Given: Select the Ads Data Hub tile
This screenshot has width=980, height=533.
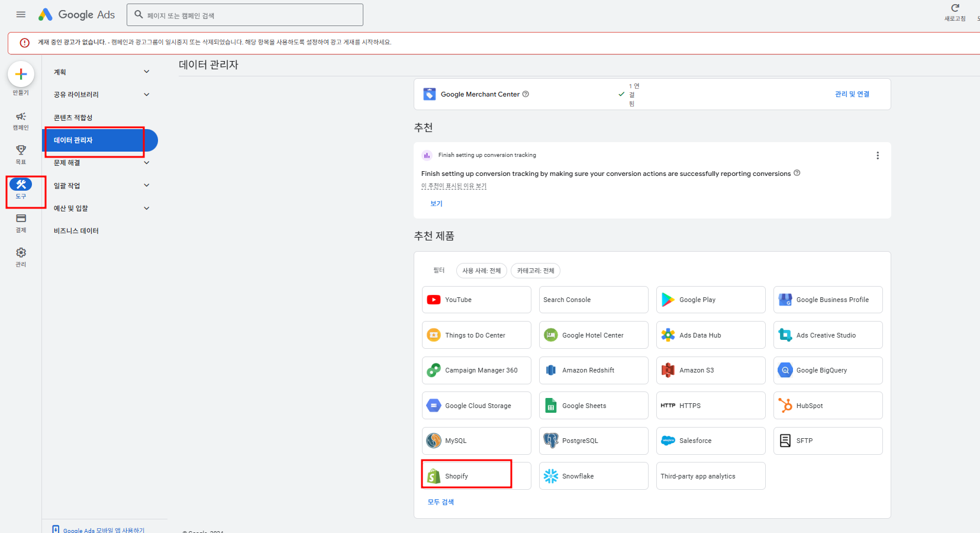Looking at the screenshot, I should (x=711, y=335).
